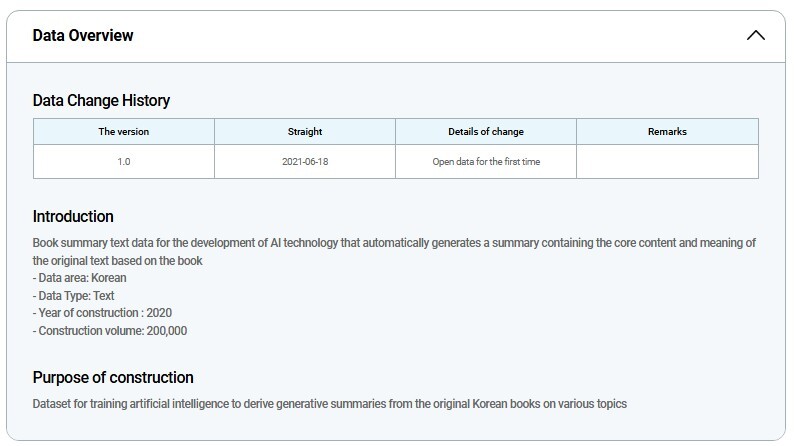Select the 'Data Type: Text' line
This screenshot has width=794, height=446.
click(x=74, y=296)
